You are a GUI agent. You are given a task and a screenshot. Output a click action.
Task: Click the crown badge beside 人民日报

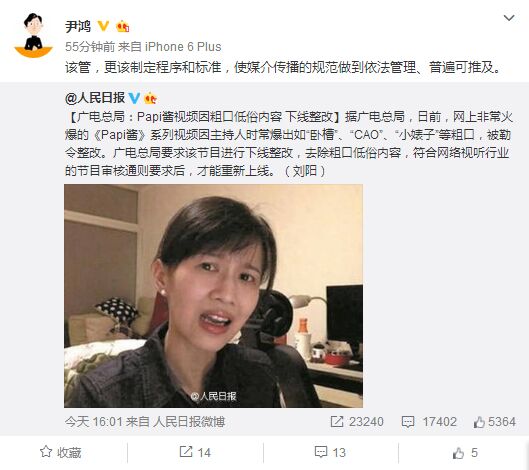[150, 98]
